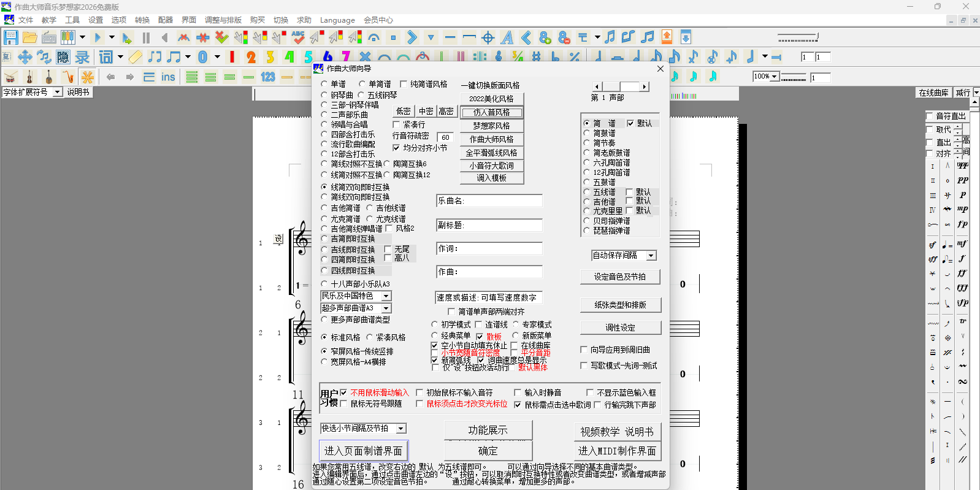Viewport: 980px width, 490px height.
Task: Click the blue letter A text icon
Action: [507, 37]
